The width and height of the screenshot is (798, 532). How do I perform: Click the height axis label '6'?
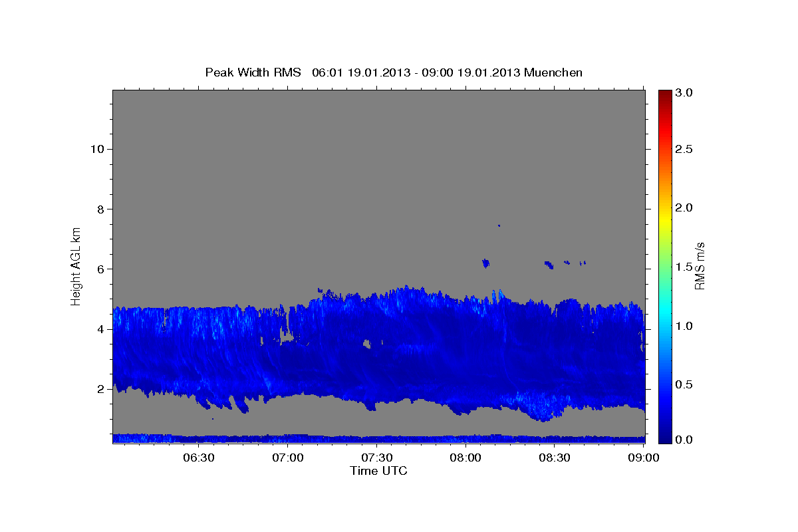pyautogui.click(x=100, y=269)
